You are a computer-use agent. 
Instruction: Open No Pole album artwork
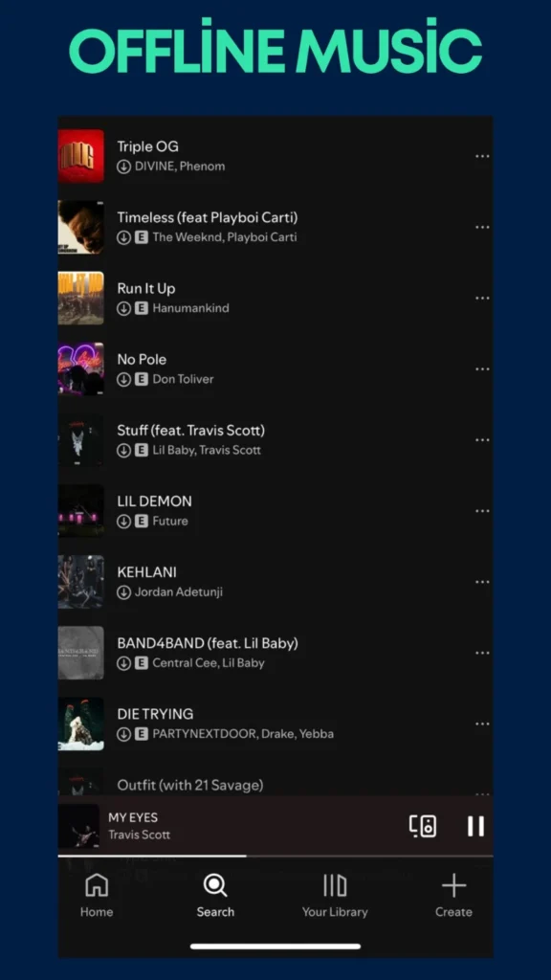click(81, 368)
